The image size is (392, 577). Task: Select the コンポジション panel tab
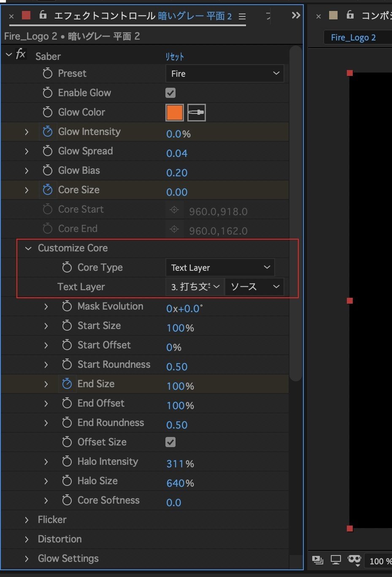click(376, 16)
